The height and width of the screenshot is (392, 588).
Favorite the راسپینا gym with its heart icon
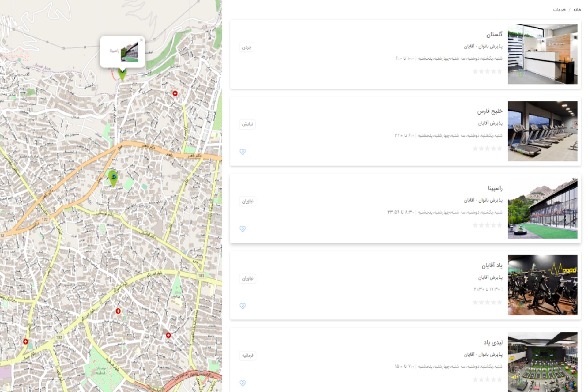[243, 229]
